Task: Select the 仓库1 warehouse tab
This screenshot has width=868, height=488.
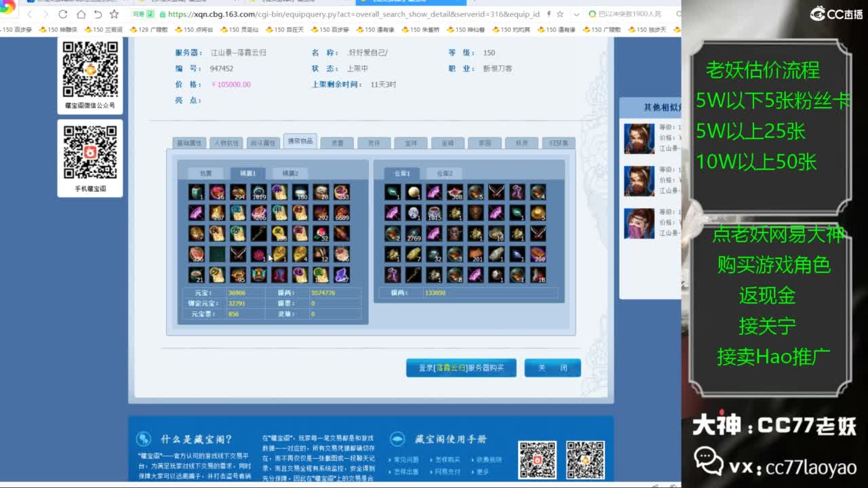Action: pos(402,174)
